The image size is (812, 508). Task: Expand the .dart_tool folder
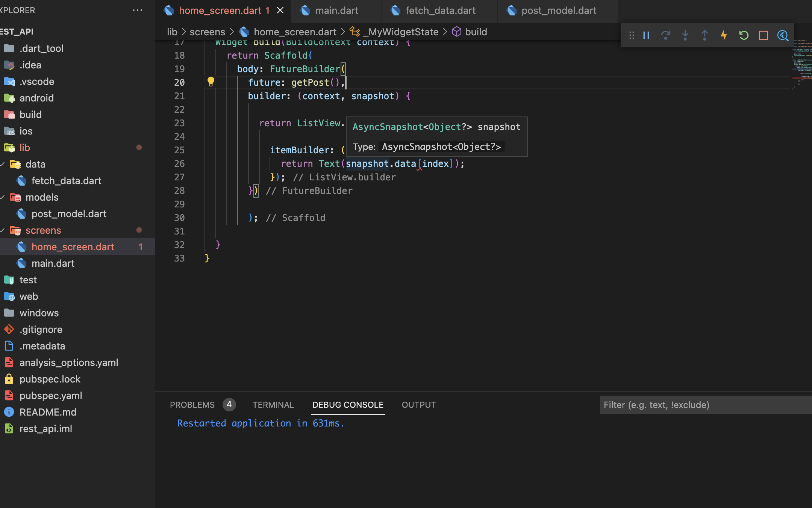point(77,48)
